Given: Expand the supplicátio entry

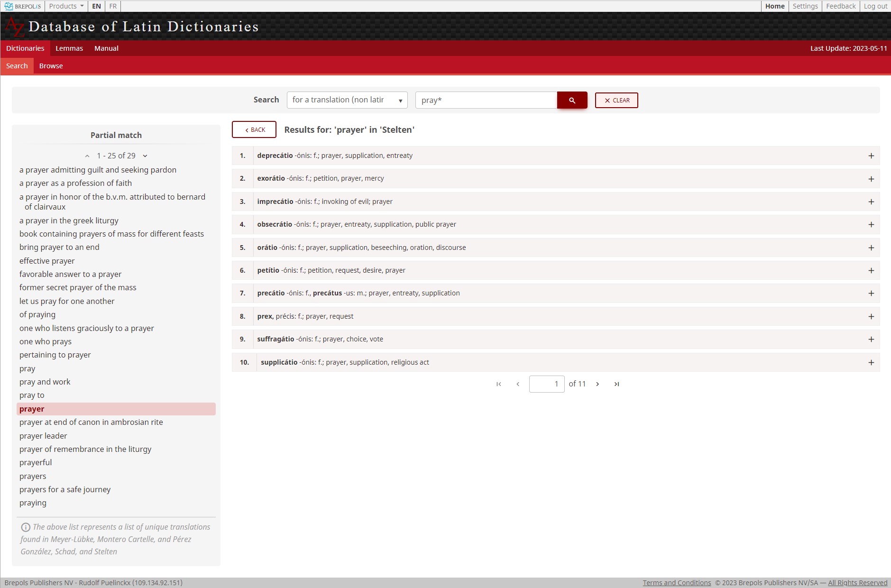Looking at the screenshot, I should [871, 363].
